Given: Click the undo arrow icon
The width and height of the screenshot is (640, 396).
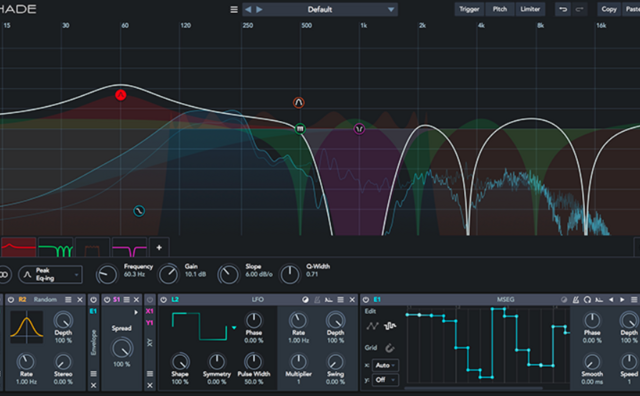Looking at the screenshot, I should click(563, 9).
